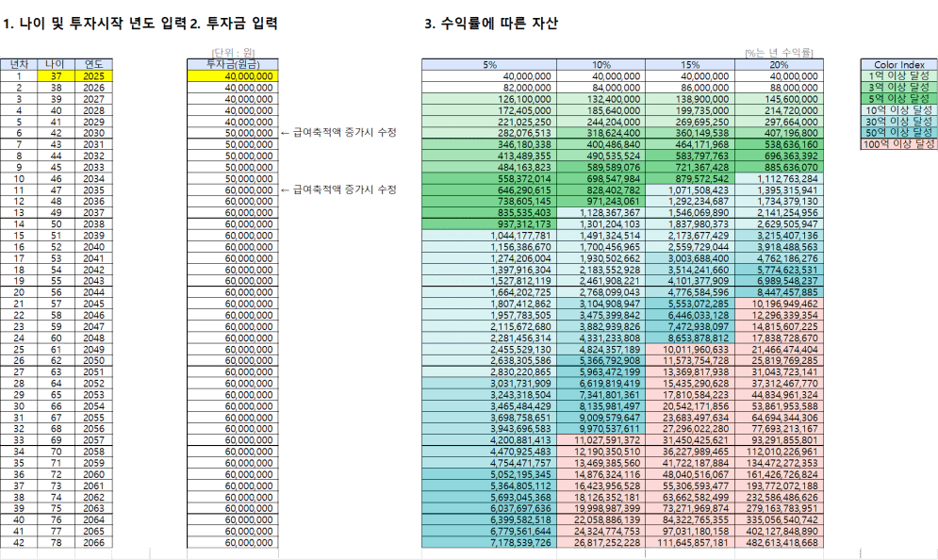Click the '[단위 : 원]' unit label
The height and width of the screenshot is (560, 938).
point(233,53)
